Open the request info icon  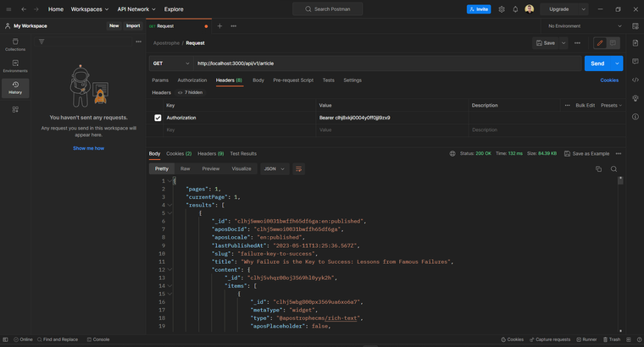[636, 117]
